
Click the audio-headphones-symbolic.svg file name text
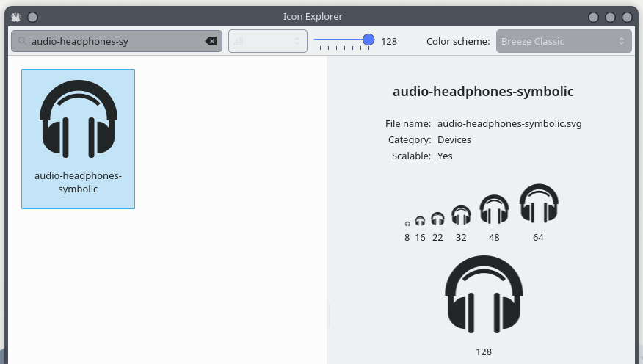coord(509,124)
